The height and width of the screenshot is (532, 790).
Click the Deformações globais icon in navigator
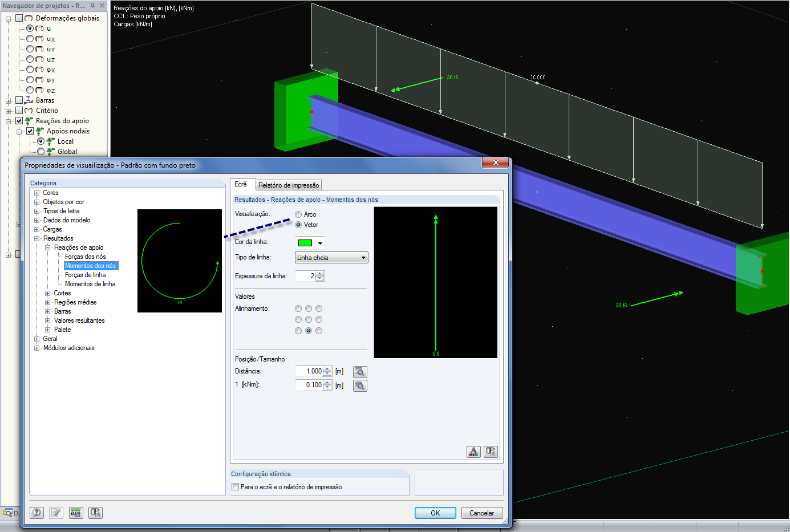(29, 18)
